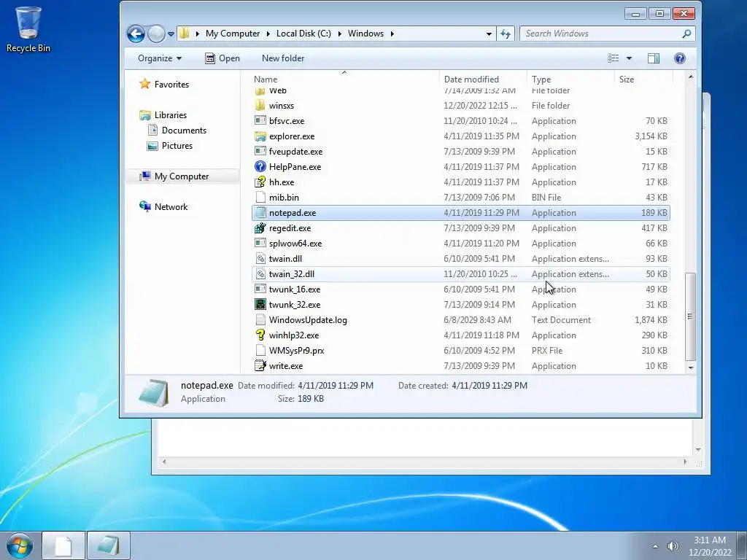
Task: Select WindowsUpdate.log file name
Action: tap(308, 320)
